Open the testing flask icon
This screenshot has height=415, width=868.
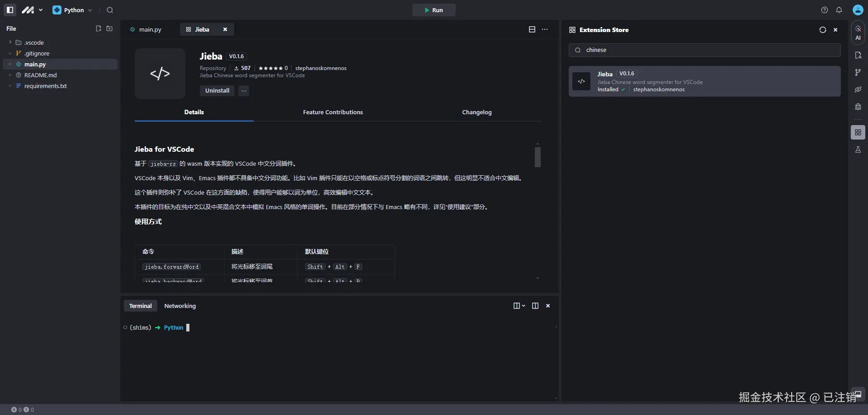coord(858,149)
